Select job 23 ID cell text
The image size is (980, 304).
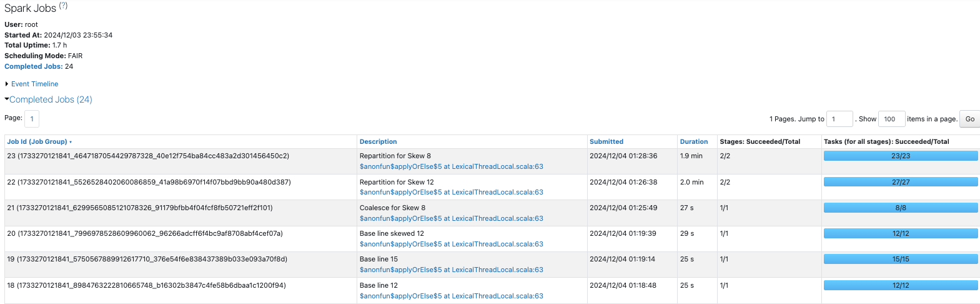pos(148,156)
